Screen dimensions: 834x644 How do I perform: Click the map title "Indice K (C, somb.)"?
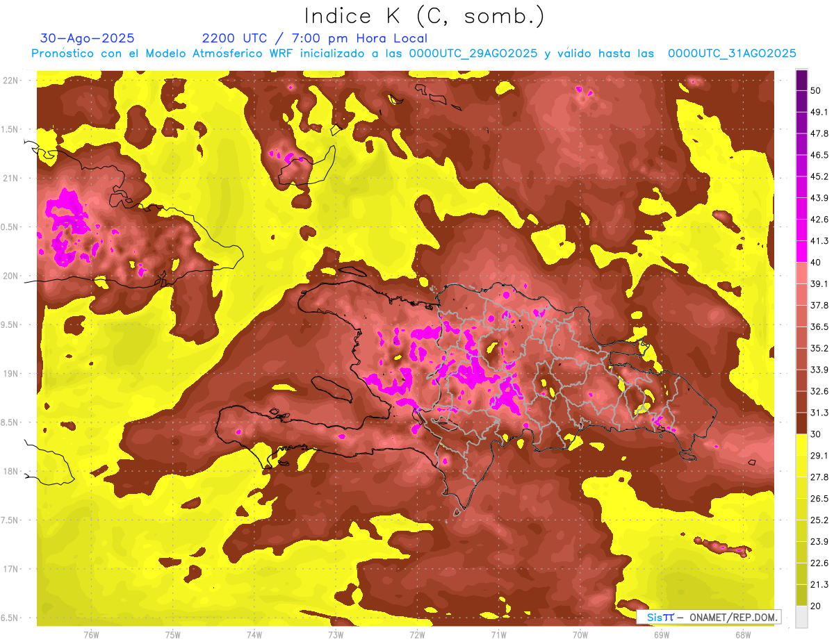tap(424, 16)
